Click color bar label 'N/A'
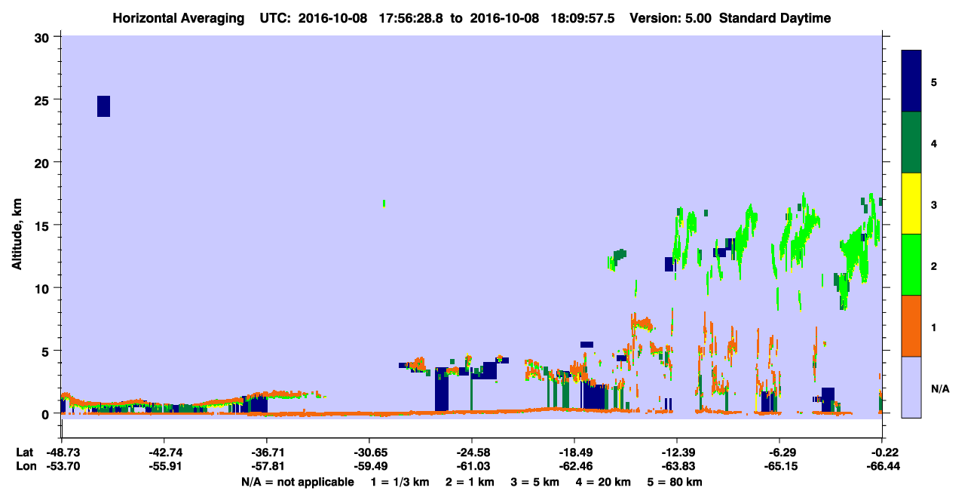Viewport: 980px width, 503px height. tap(940, 388)
